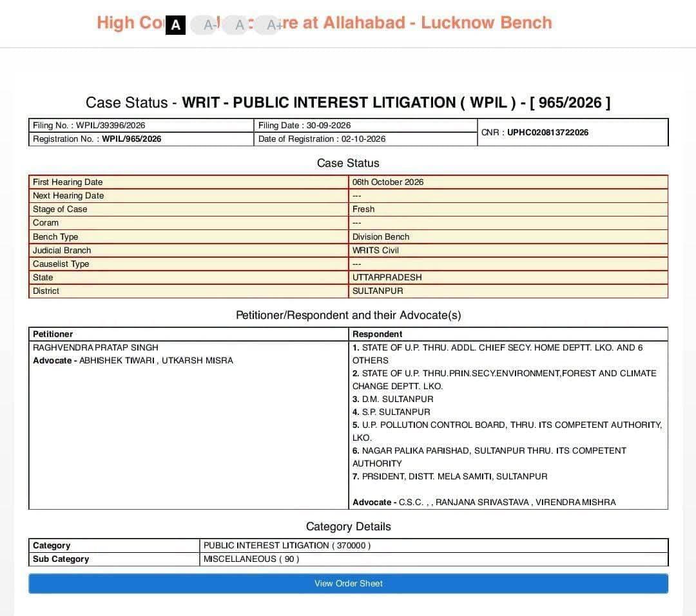Select the district value 'SULTANPUR'
This screenshot has width=696, height=616.
tap(378, 291)
